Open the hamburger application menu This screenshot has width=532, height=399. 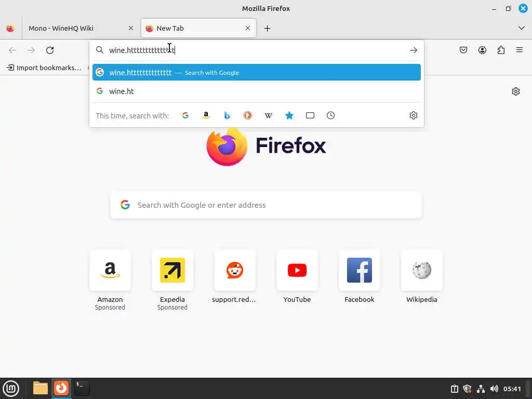pos(520,50)
